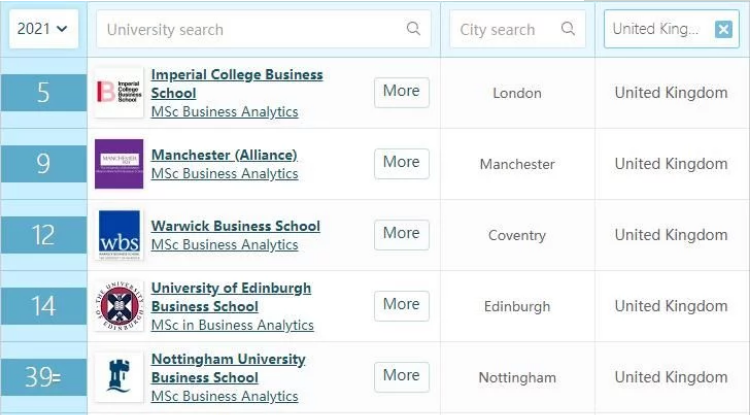
Task: Click the City search magnifier icon
Action: [x=568, y=29]
